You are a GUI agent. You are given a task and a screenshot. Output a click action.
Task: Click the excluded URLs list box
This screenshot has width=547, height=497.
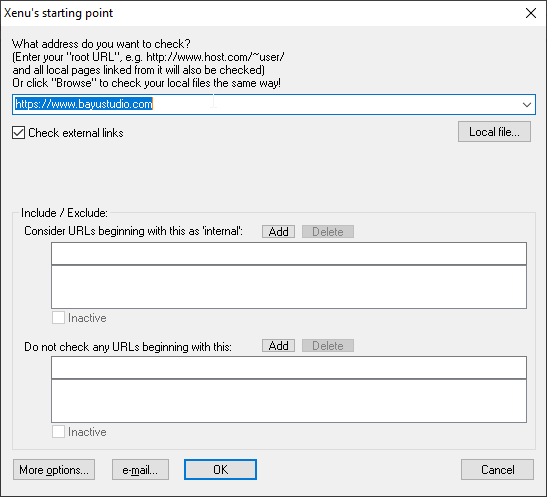(289, 401)
